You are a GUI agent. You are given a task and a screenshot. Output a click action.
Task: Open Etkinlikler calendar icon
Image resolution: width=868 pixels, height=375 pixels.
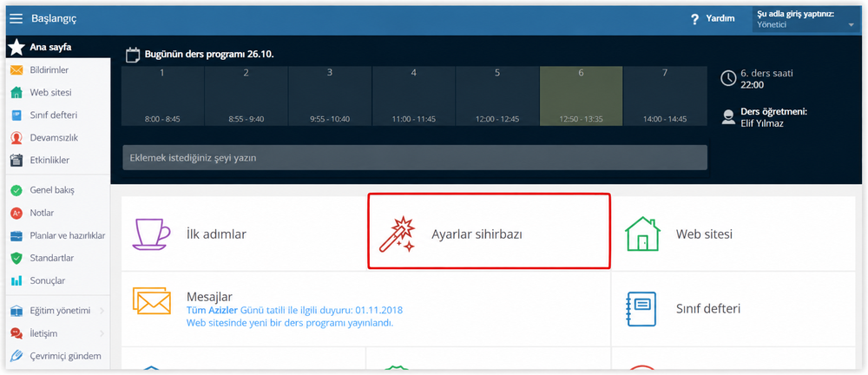coord(16,161)
